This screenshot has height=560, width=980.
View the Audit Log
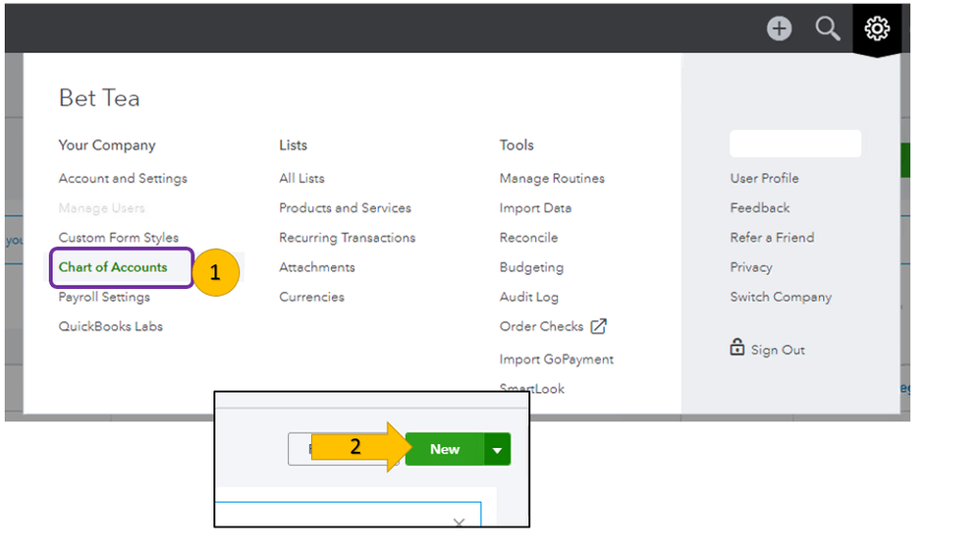[x=528, y=297]
